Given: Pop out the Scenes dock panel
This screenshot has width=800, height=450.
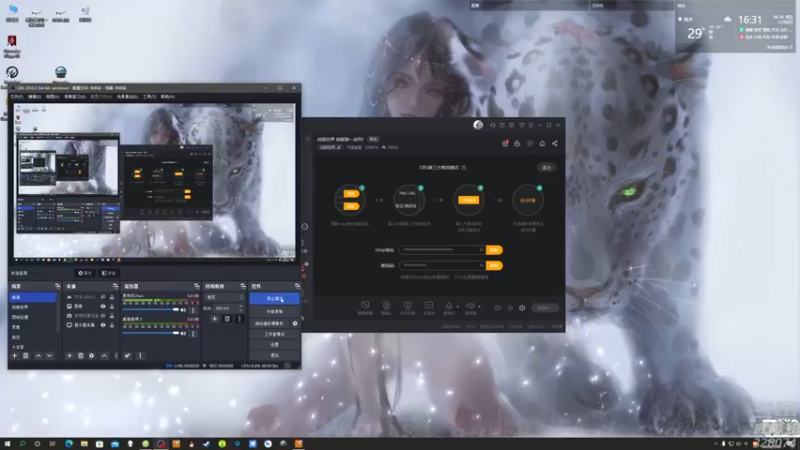Looking at the screenshot, I should 57,286.
